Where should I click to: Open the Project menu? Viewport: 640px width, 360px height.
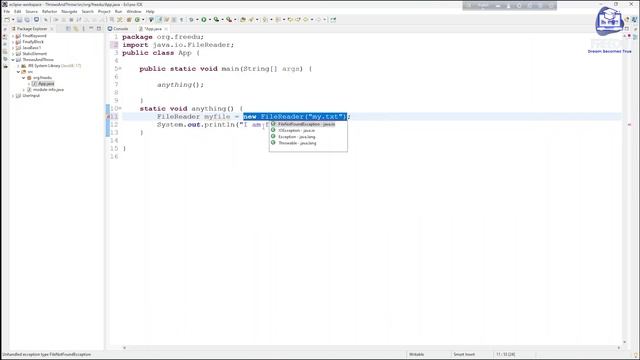click(104, 11)
